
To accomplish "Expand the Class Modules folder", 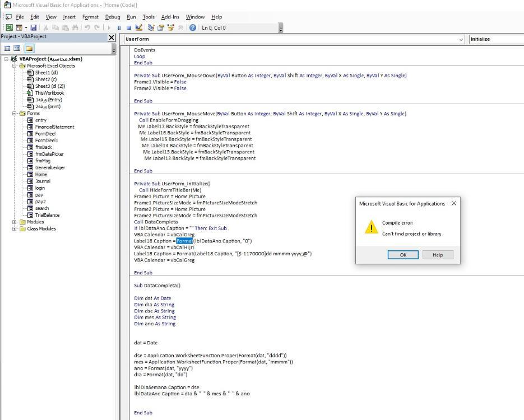I will tap(14, 228).
